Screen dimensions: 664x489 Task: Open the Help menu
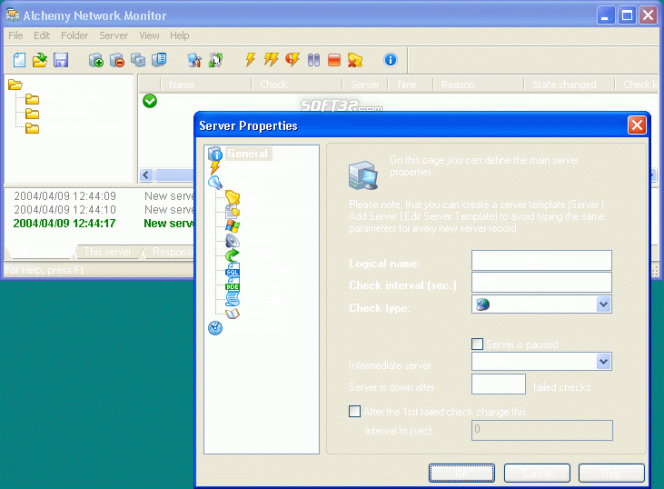[x=180, y=36]
